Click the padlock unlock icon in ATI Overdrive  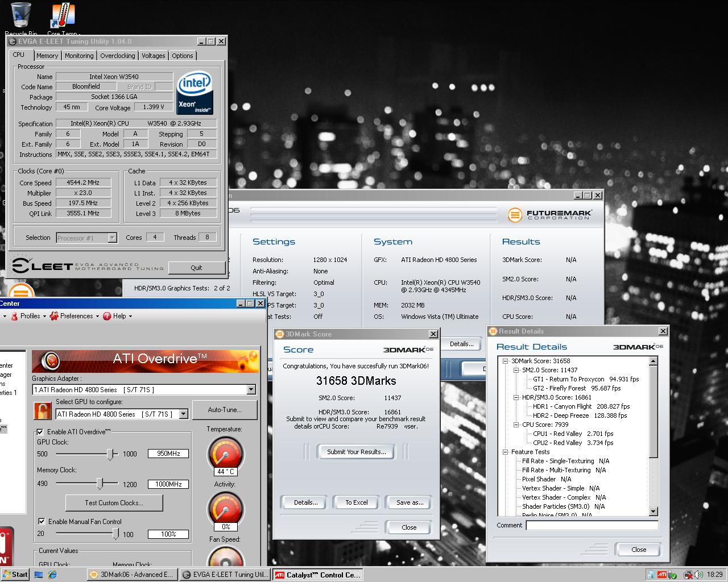click(42, 410)
